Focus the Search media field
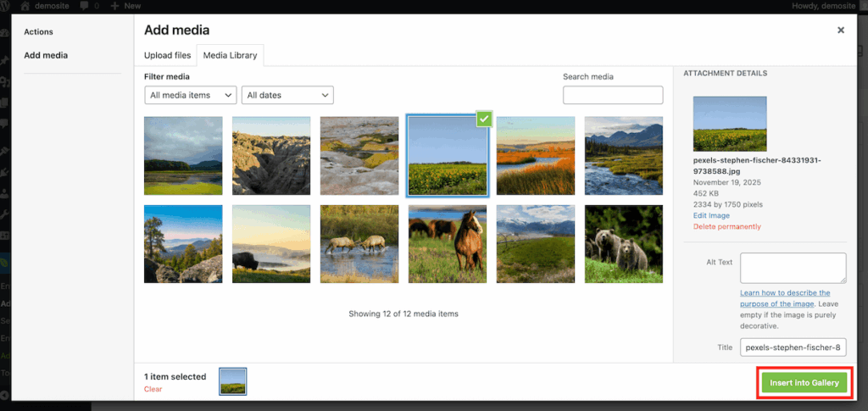Viewport: 868px width, 411px height. (613, 95)
